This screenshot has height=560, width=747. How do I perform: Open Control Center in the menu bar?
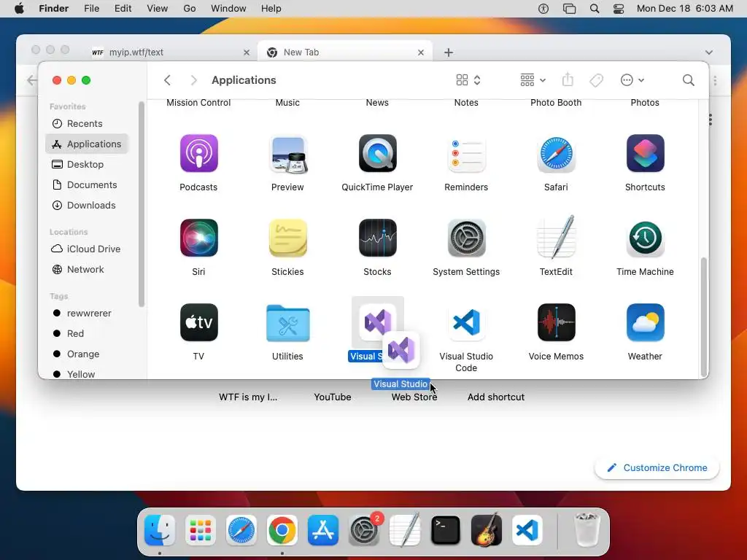(x=619, y=9)
